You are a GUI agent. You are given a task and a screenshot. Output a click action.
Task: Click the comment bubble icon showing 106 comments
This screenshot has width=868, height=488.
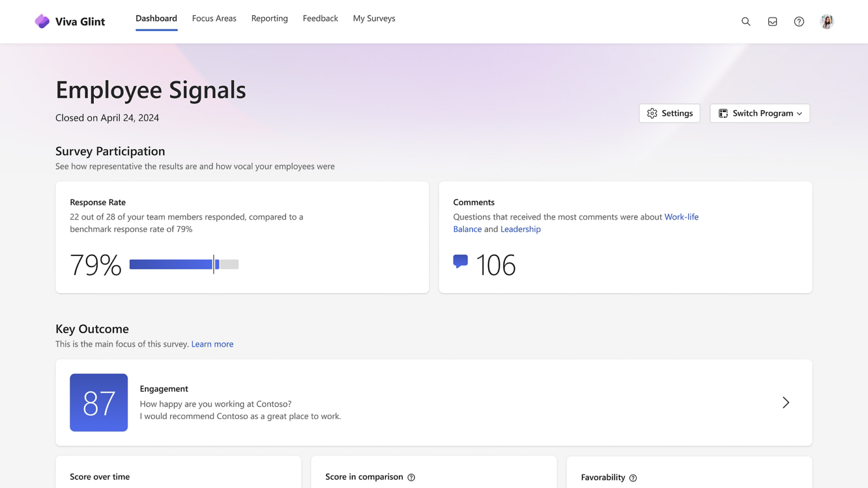(x=461, y=261)
